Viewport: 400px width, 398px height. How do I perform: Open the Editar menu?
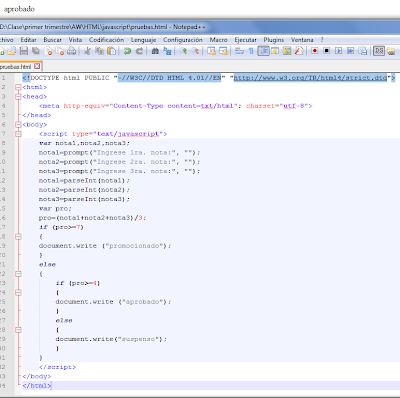28,40
